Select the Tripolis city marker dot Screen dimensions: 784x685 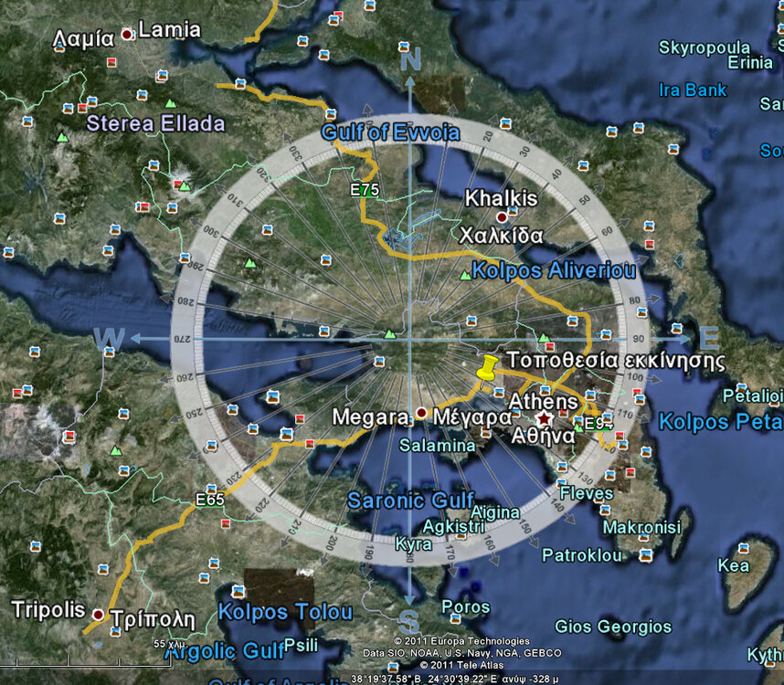tap(99, 612)
